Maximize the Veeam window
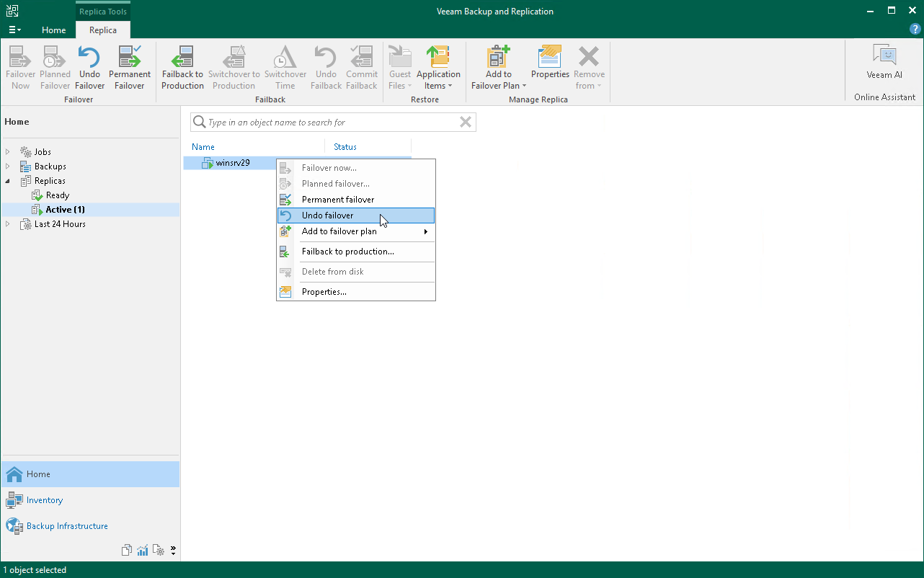The width and height of the screenshot is (924, 578). pyautogui.click(x=892, y=11)
